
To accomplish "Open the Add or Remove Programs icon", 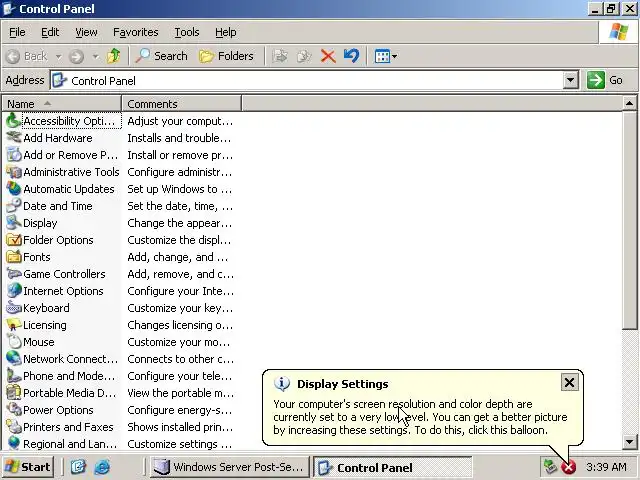I will pyautogui.click(x=14, y=155).
